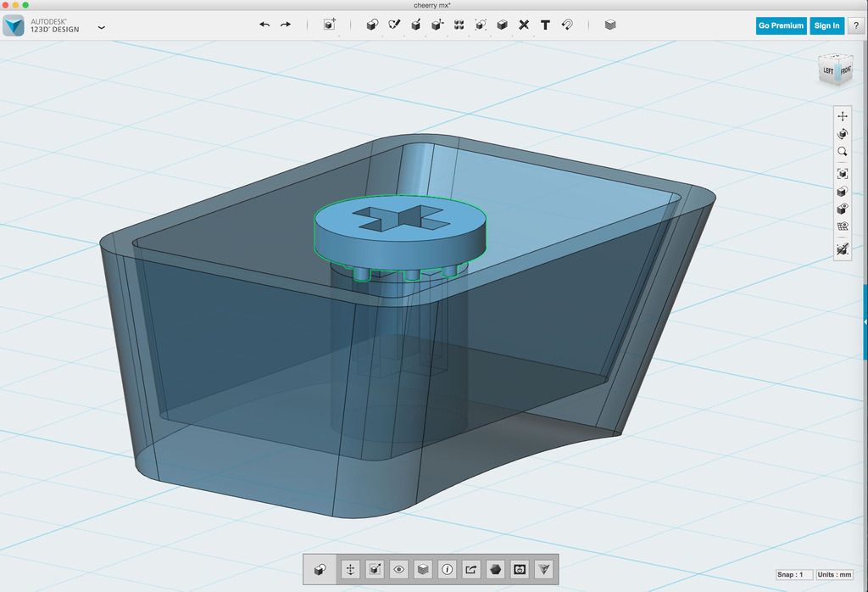Toggle grid visibility with the grid eye icon
Screen dimensions: 868x592
click(x=843, y=226)
